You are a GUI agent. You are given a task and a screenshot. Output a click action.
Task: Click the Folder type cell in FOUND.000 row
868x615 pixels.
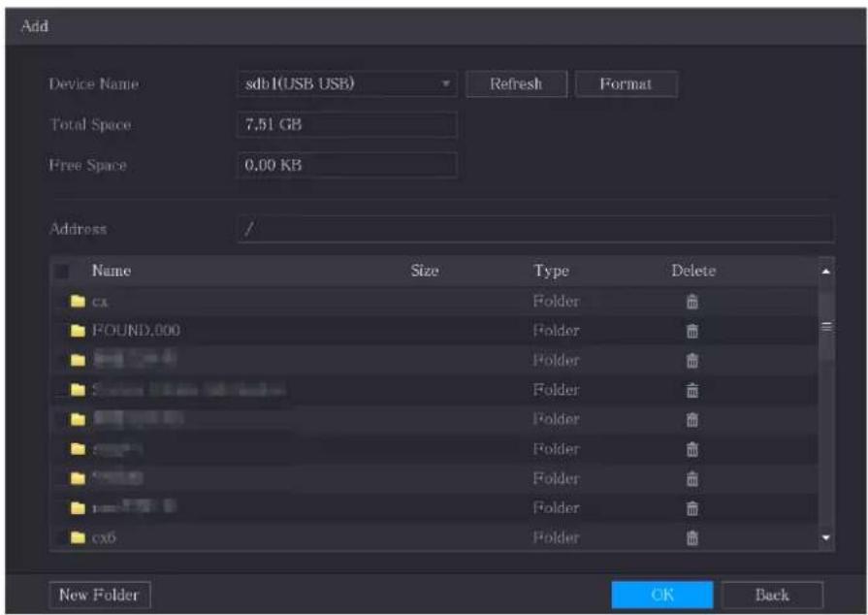556,331
